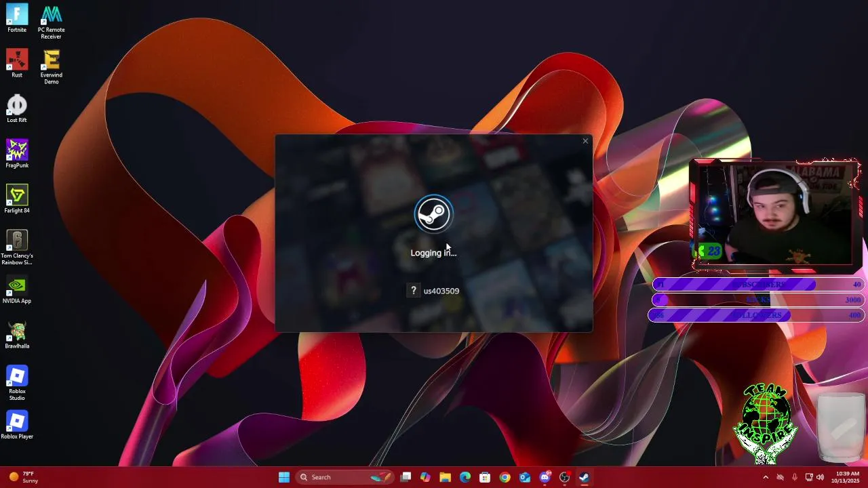Open Outlook from the taskbar
Viewport: 868px width, 488px height.
524,477
